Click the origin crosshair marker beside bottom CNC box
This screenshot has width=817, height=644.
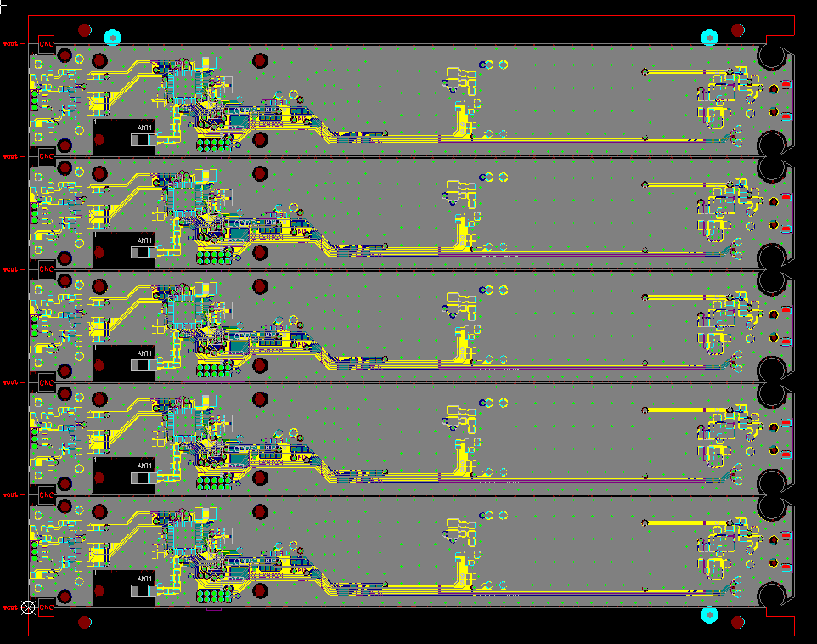click(x=29, y=607)
